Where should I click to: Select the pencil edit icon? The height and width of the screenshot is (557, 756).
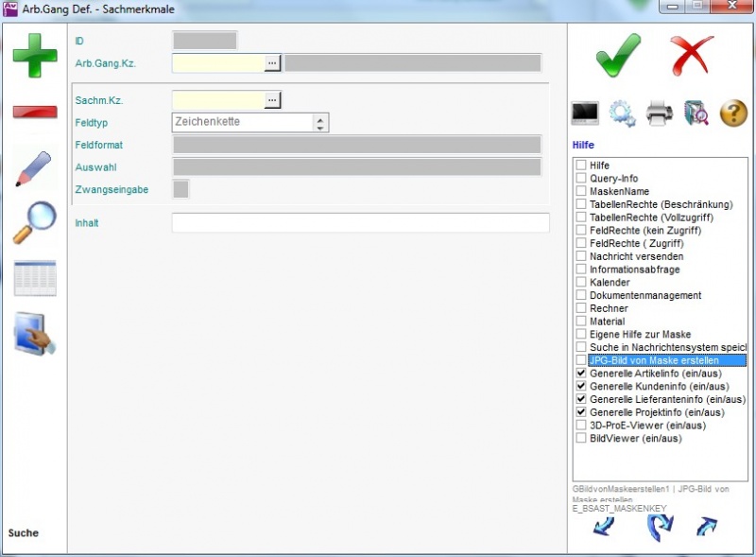click(34, 167)
